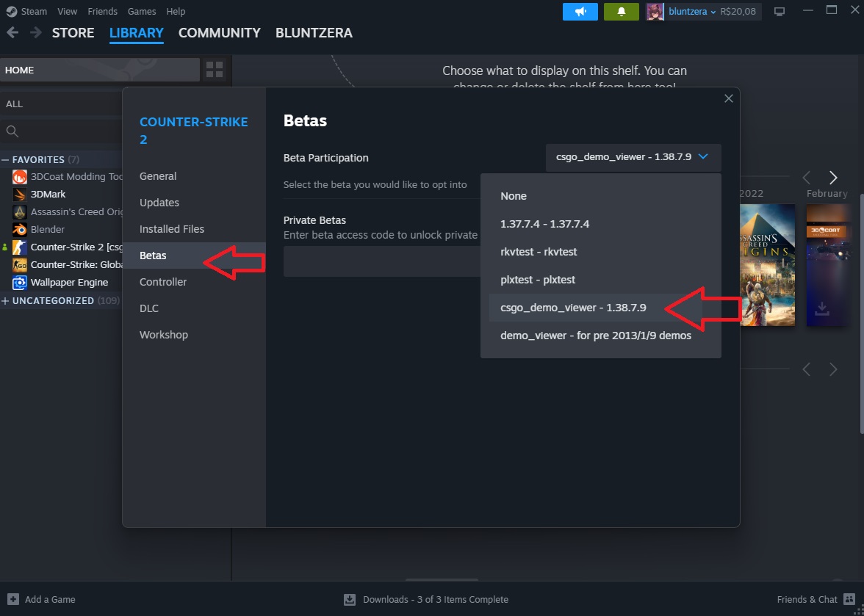Open the View menu

click(x=68, y=11)
